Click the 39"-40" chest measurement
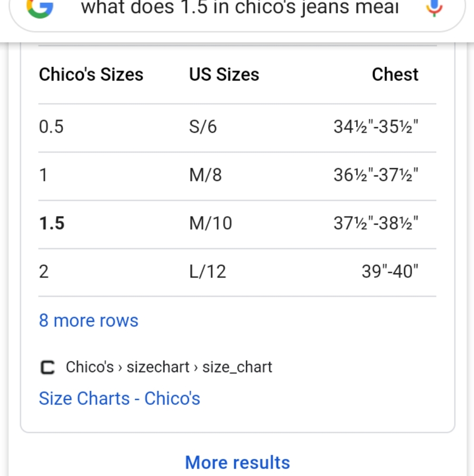 point(390,272)
